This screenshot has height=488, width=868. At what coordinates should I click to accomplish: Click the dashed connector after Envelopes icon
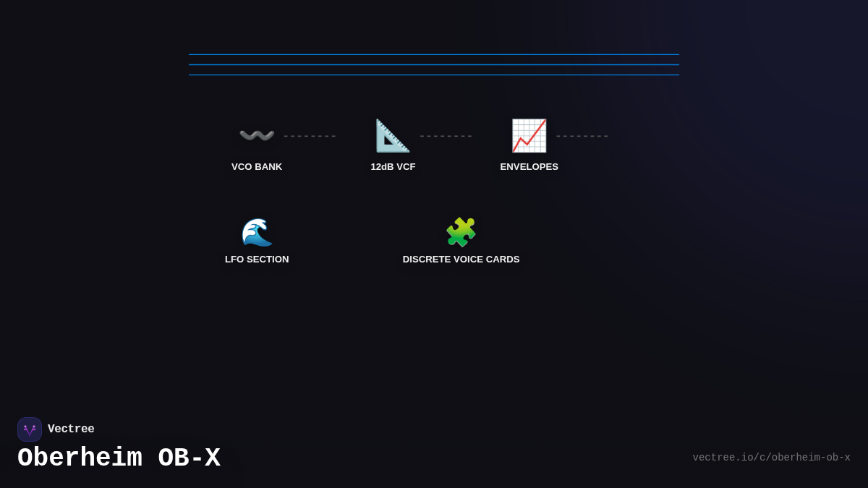pyautogui.click(x=582, y=136)
